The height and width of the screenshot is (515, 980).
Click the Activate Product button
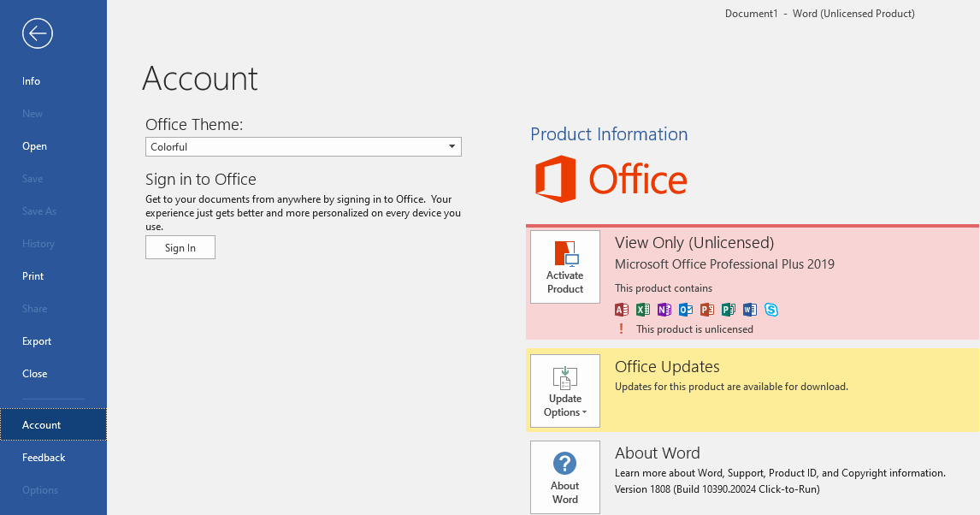(x=565, y=267)
